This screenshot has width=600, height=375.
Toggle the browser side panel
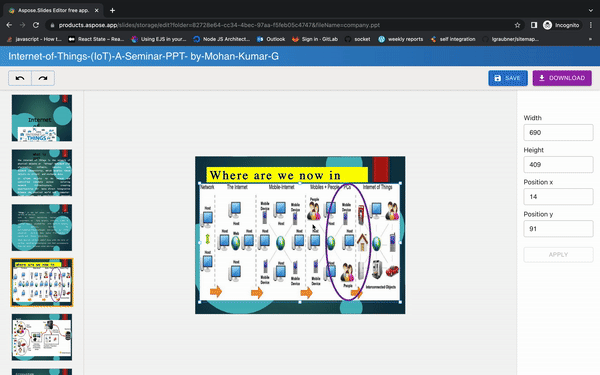534,25
